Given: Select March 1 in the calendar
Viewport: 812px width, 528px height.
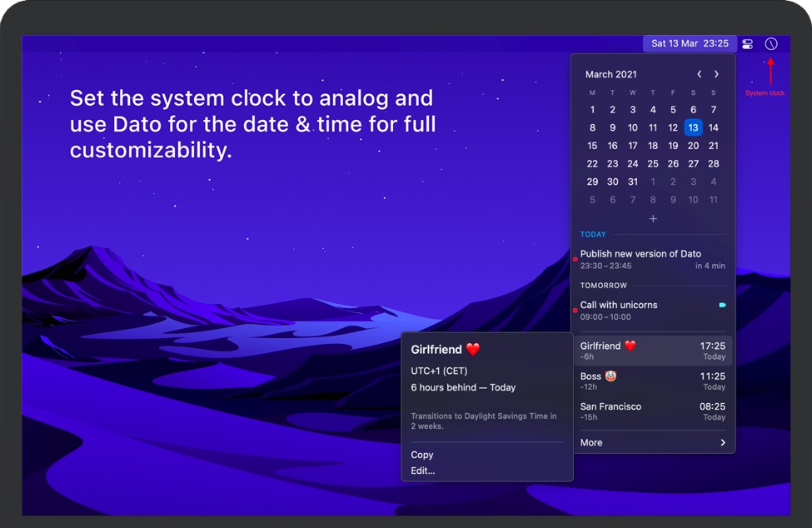Looking at the screenshot, I should tap(592, 110).
